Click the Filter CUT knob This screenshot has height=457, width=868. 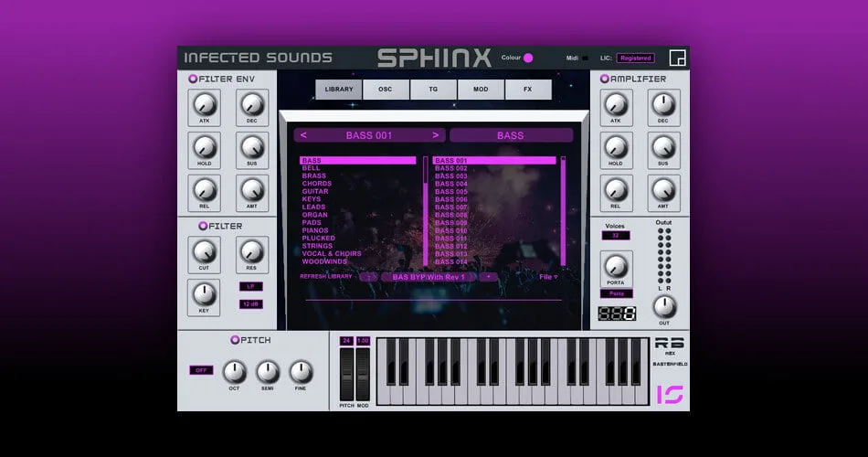coord(205,251)
